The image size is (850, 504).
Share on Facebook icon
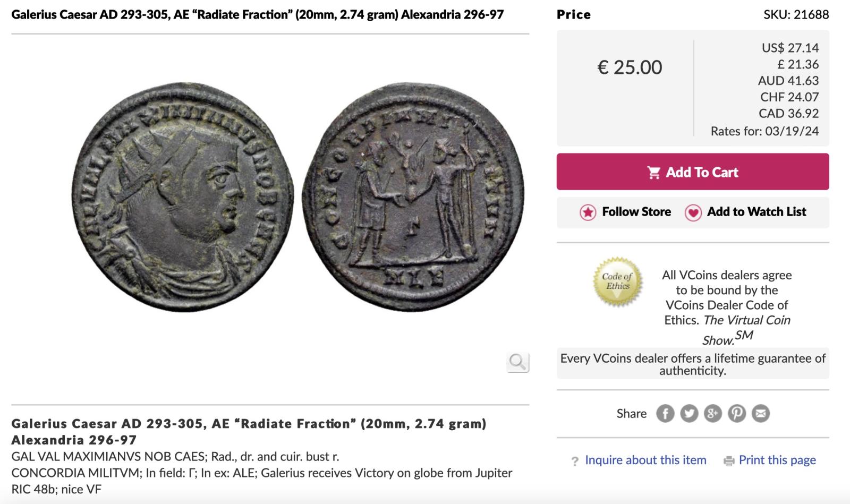click(665, 413)
